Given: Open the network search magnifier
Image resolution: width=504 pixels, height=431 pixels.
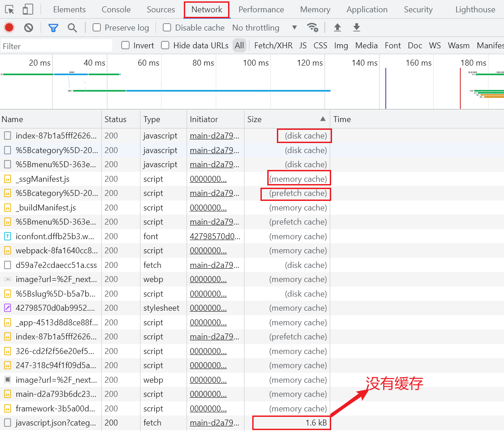Looking at the screenshot, I should [x=72, y=28].
